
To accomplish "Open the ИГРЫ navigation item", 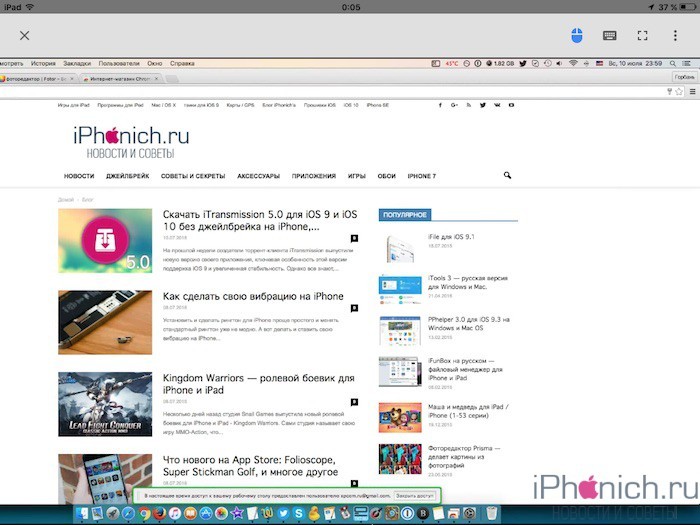I will pos(357,176).
